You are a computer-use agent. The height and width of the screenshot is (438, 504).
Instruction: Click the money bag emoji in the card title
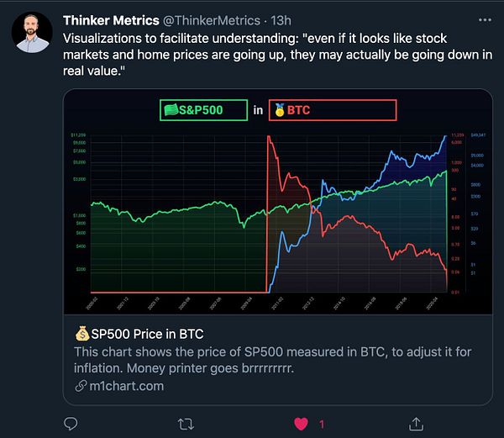(x=81, y=334)
